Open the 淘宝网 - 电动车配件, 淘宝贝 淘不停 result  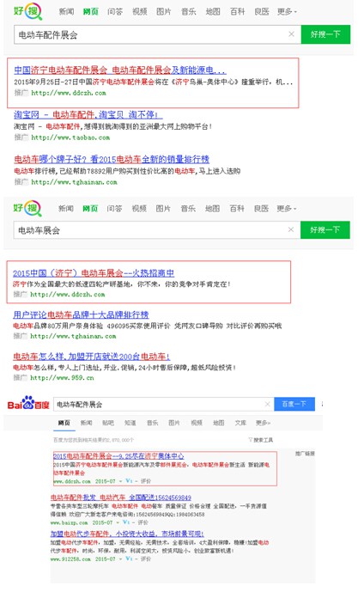88,115
